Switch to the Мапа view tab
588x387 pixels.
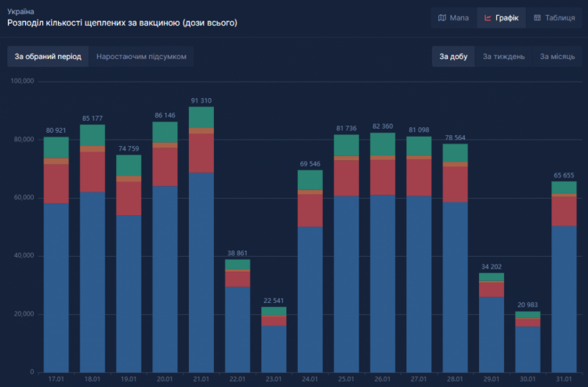(453, 17)
